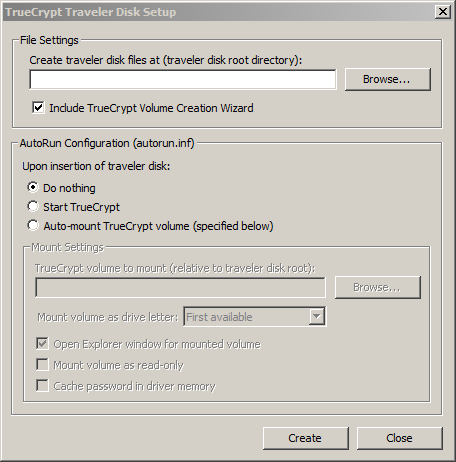Screen dimensions: 456x462
Task: Select the Start TrueCrypt radio option
Action: click(x=33, y=206)
